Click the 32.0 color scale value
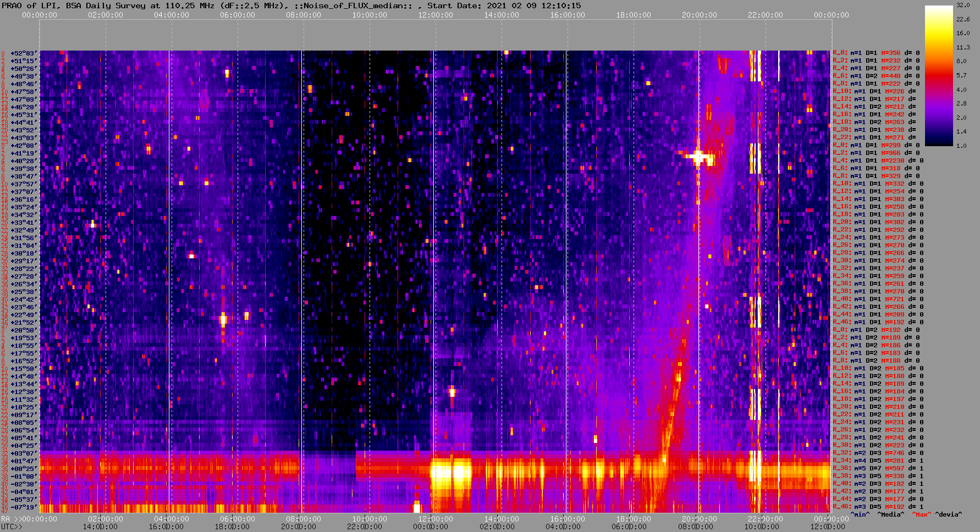Screen dimensions: 980x532 pos(963,5)
